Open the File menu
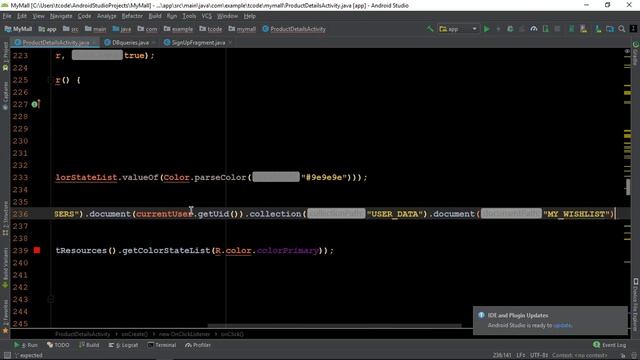 7,16
